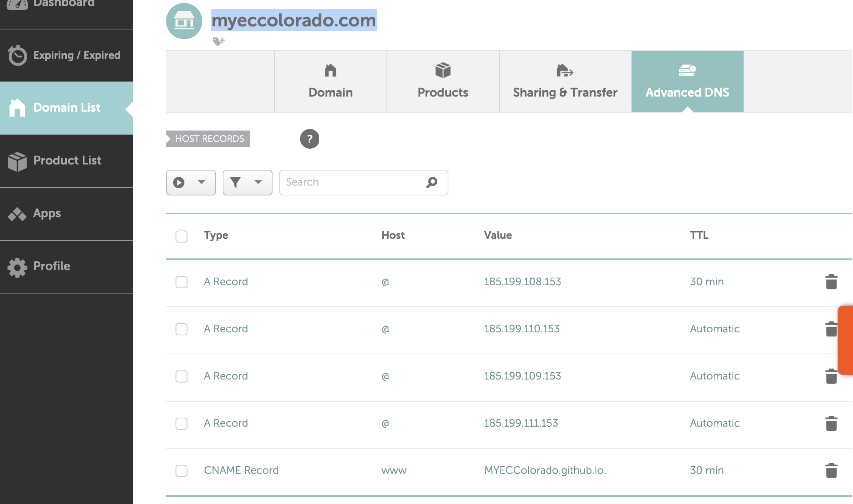Open the TTL value of first A Record
Viewport: 853px width, 504px height.
707,282
